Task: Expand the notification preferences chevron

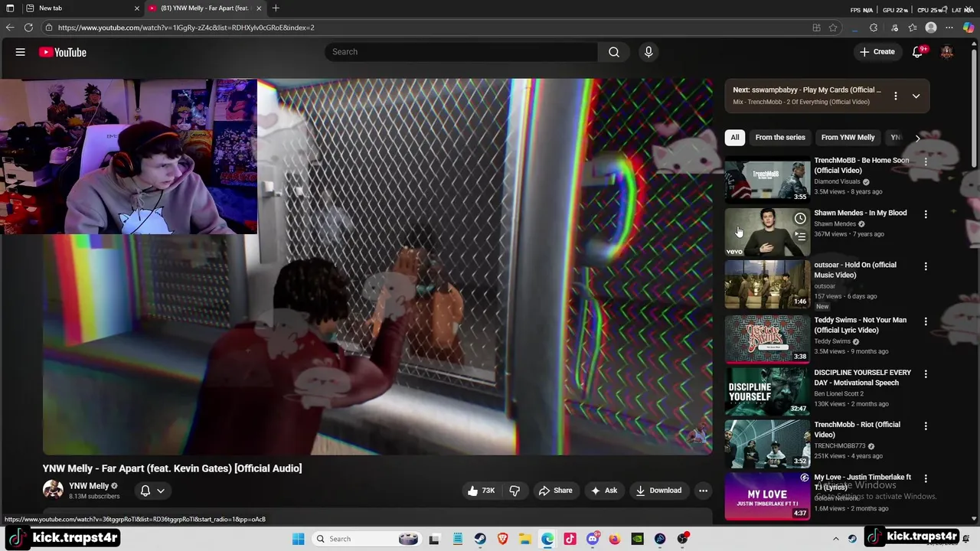Action: pos(161,491)
